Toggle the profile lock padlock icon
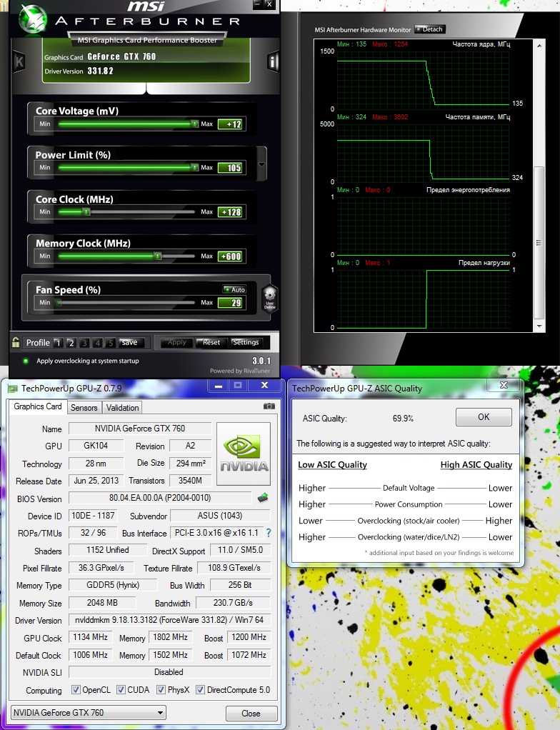 tap(16, 342)
